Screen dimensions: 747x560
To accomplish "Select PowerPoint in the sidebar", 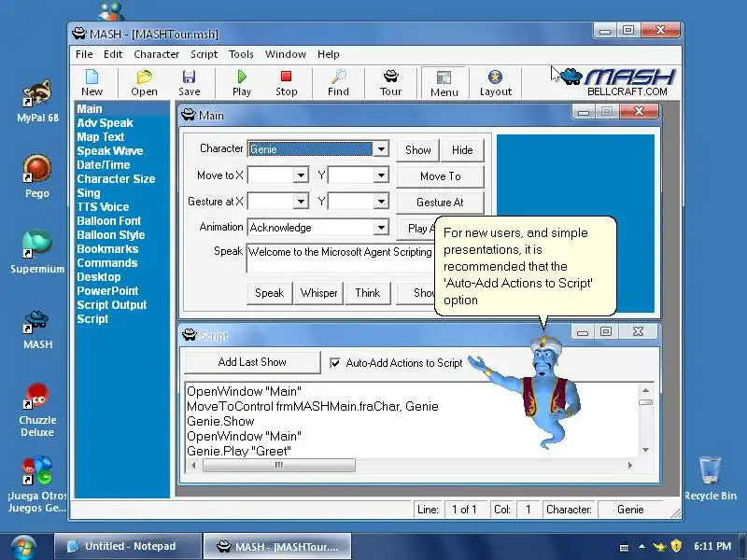I will click(x=107, y=291).
